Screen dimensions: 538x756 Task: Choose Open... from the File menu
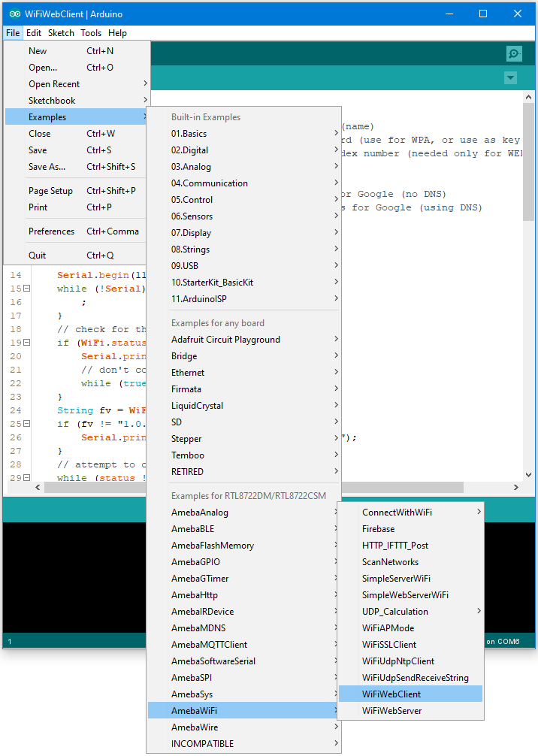click(76, 68)
